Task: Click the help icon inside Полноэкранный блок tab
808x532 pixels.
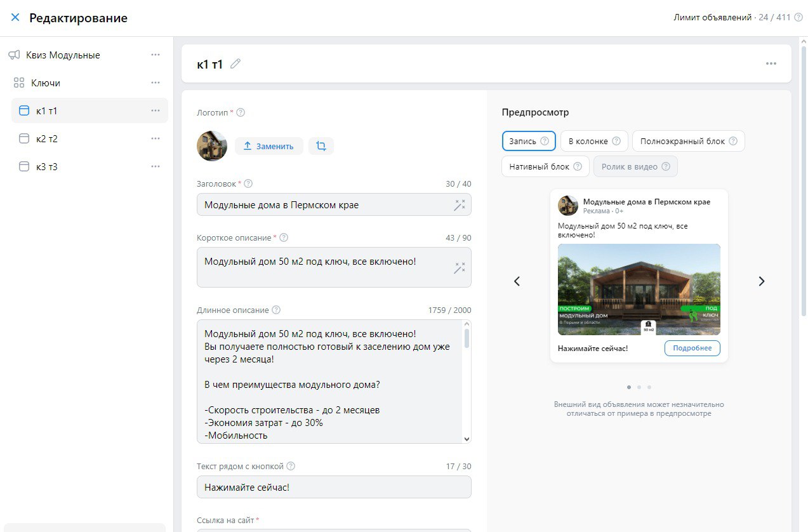Action: coord(733,141)
